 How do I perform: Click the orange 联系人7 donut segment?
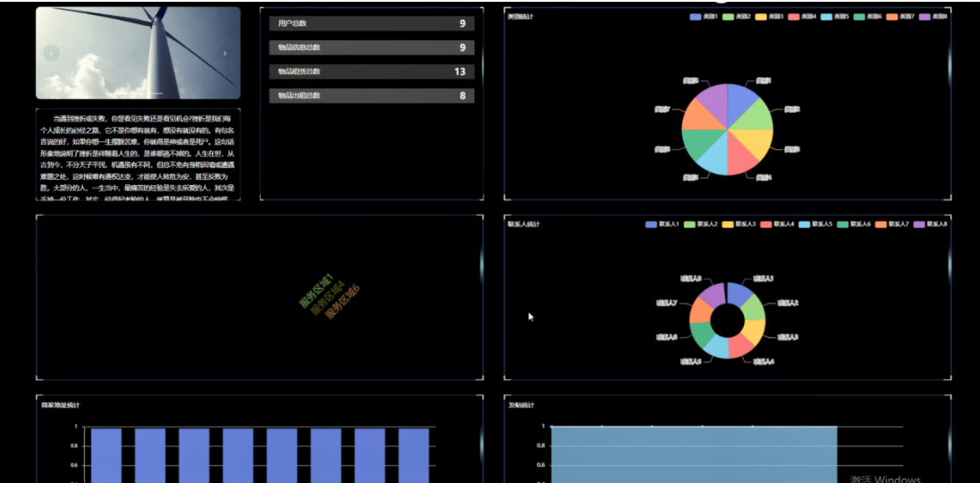point(701,309)
